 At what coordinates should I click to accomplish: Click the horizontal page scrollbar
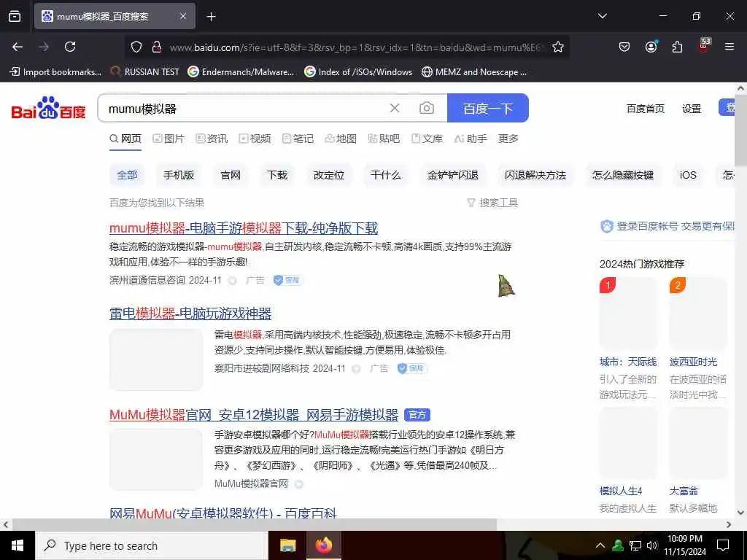click(x=255, y=525)
